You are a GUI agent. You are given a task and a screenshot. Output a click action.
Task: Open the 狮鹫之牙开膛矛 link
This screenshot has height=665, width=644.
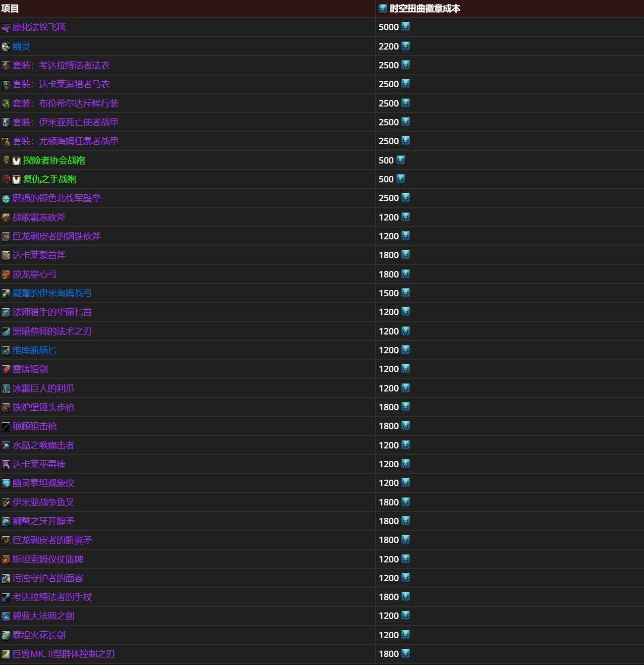[x=43, y=521]
